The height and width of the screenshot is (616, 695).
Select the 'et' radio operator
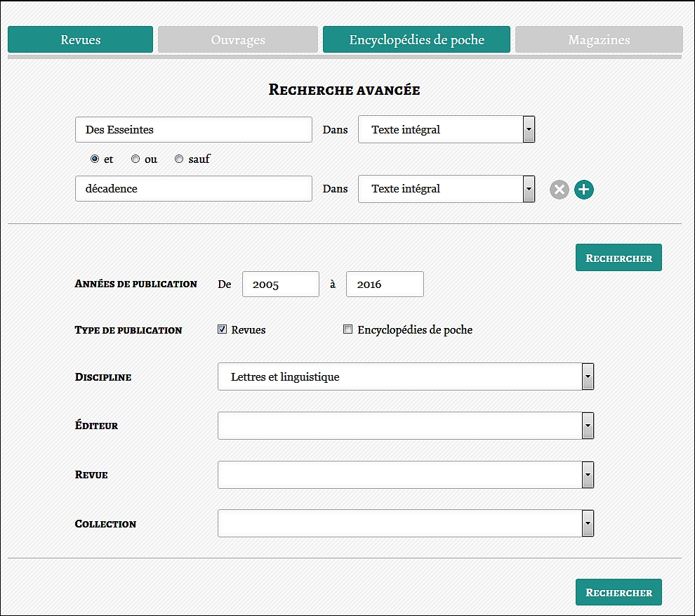click(95, 159)
